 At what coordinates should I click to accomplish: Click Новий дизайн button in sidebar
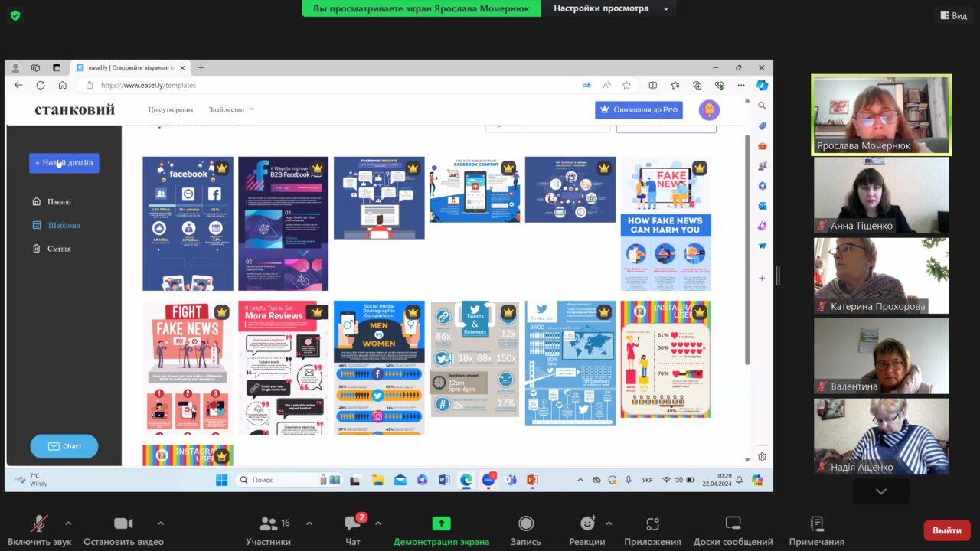(x=64, y=163)
